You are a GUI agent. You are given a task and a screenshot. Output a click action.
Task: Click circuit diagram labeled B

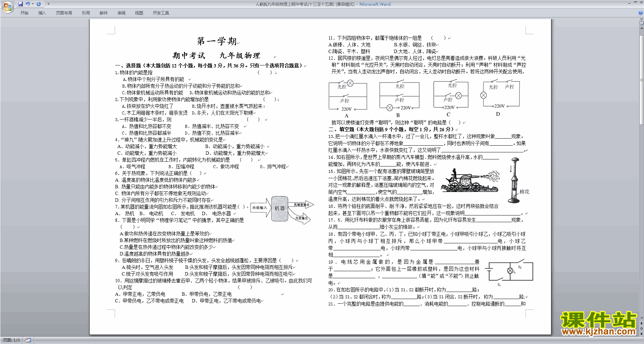[x=399, y=98]
